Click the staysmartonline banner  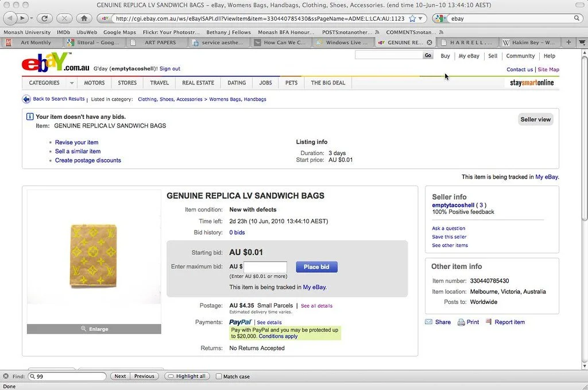tap(532, 83)
